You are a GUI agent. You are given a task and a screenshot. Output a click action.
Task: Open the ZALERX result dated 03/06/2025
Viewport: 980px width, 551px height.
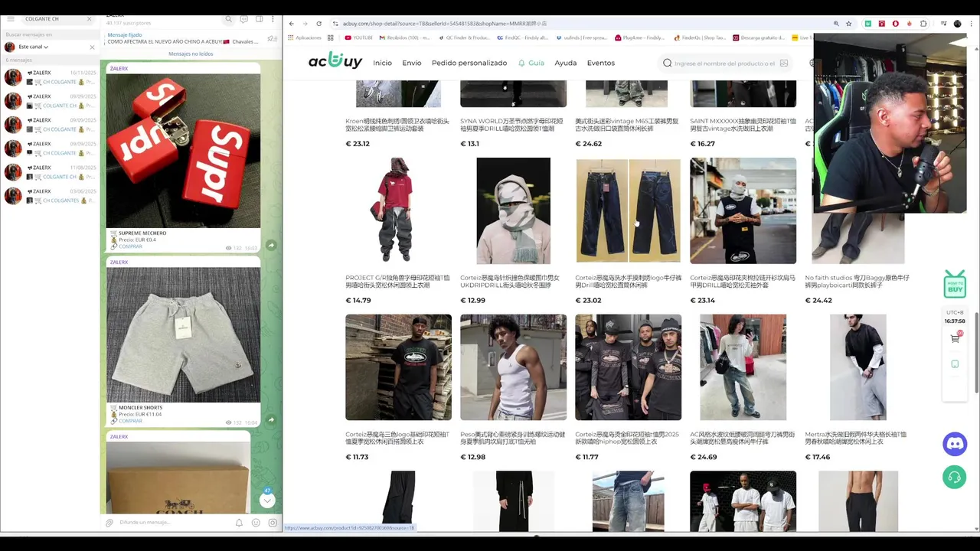tap(51, 196)
